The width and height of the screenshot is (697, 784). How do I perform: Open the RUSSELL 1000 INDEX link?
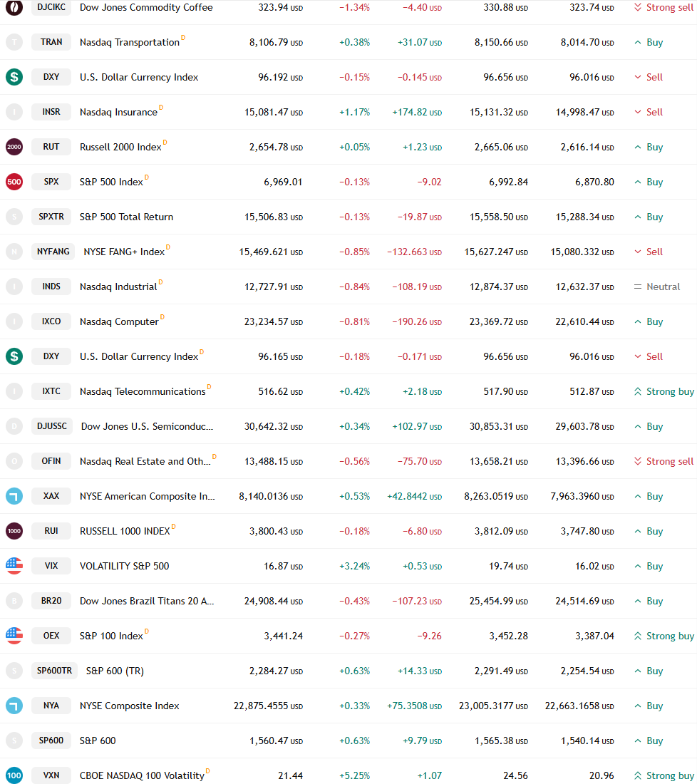(125, 531)
